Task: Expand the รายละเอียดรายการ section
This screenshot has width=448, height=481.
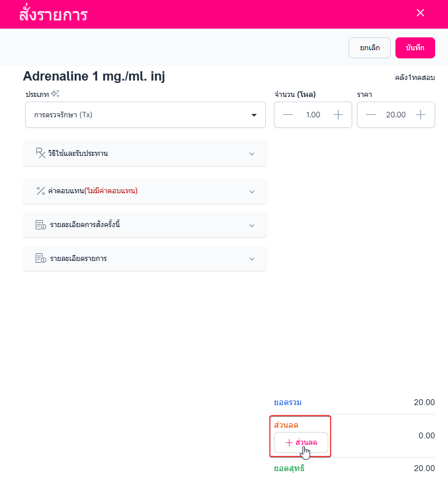Action: click(252, 259)
